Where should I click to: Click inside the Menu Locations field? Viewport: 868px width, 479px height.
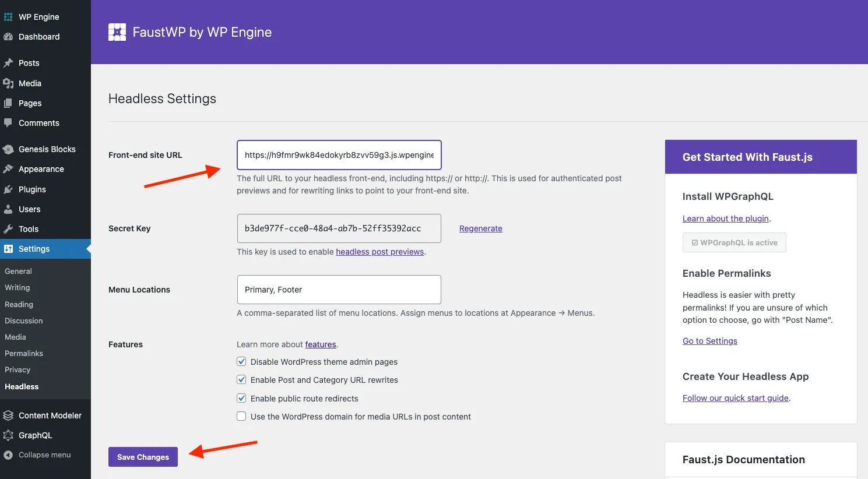click(338, 290)
